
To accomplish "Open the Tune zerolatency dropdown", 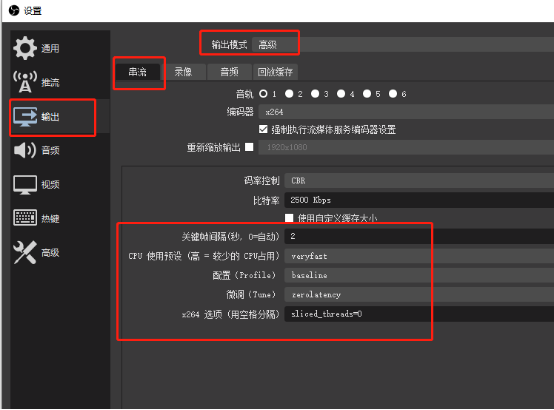I will [x=419, y=294].
